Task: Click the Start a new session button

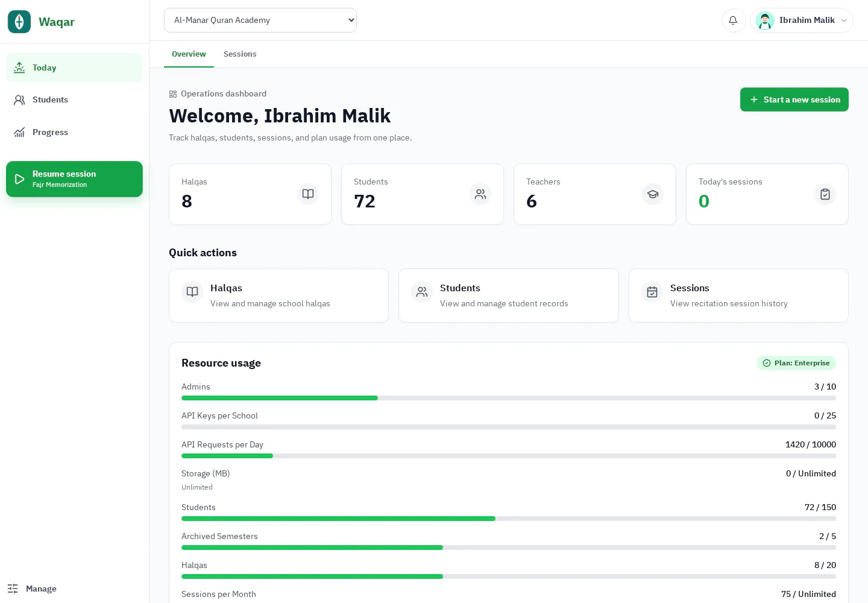Action: coord(794,99)
